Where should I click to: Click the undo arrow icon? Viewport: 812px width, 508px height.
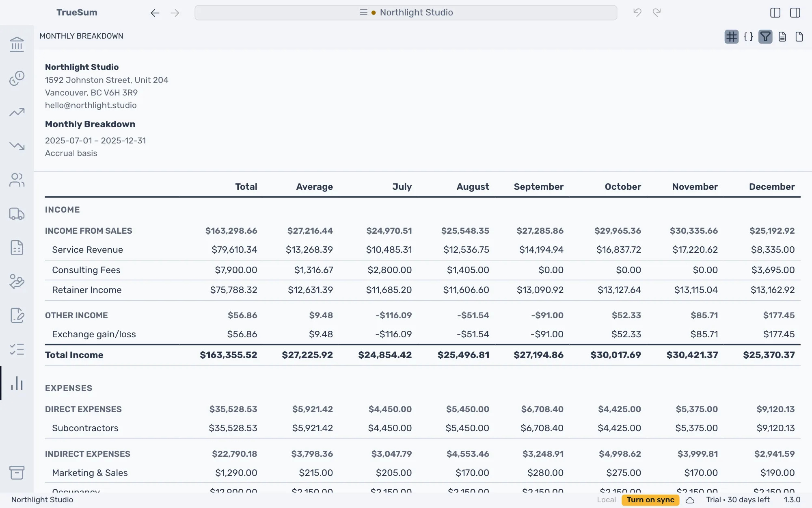(637, 13)
